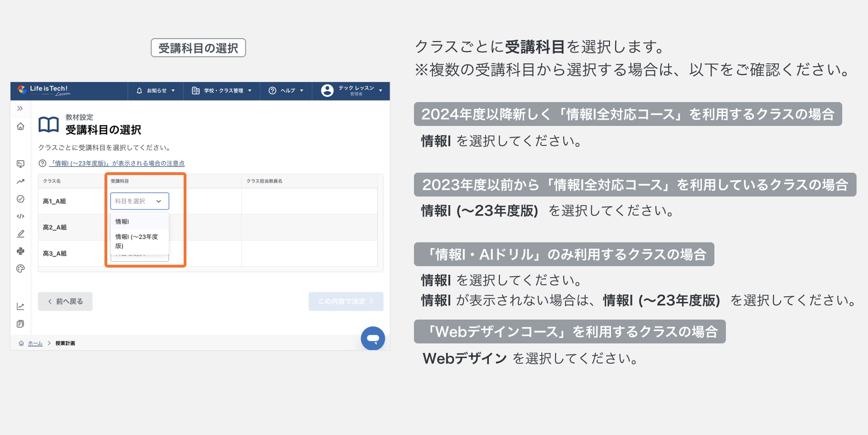Click the help question mark icon in header
This screenshot has width=868, height=435.
272,91
